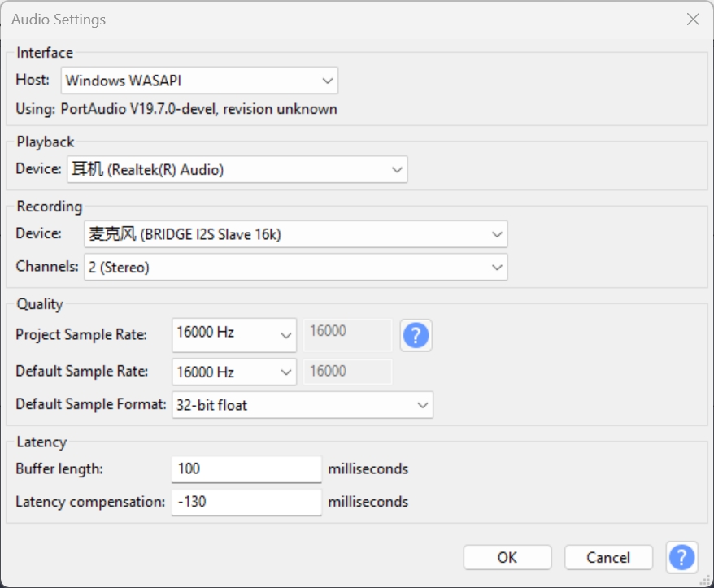The image size is (714, 588).
Task: Open the Host dropdown showing Windows WASAPI
Action: pyautogui.click(x=199, y=81)
